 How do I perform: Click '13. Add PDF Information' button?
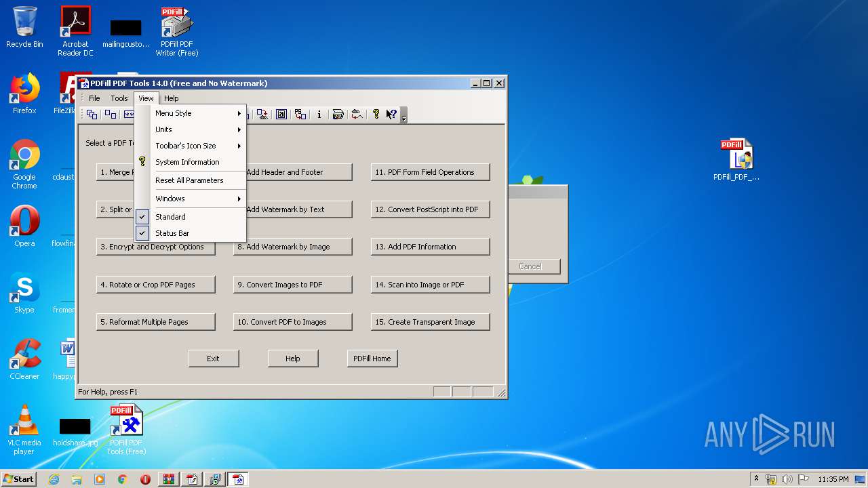(431, 247)
